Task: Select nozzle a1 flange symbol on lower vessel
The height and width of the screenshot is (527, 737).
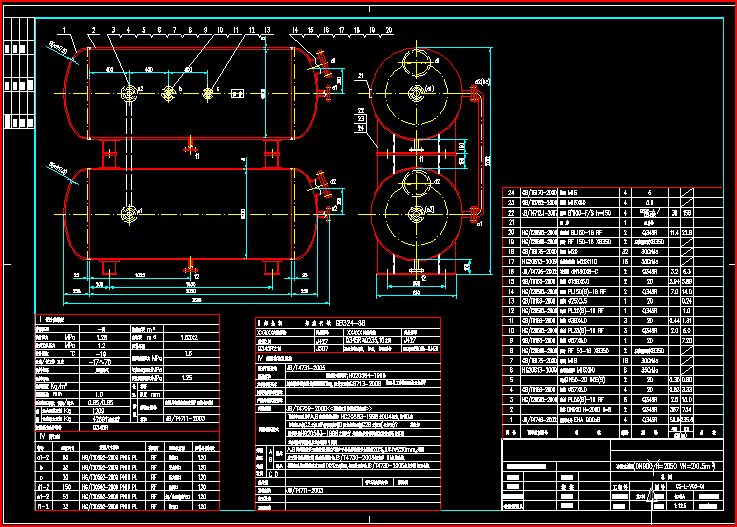Action: (x=129, y=214)
